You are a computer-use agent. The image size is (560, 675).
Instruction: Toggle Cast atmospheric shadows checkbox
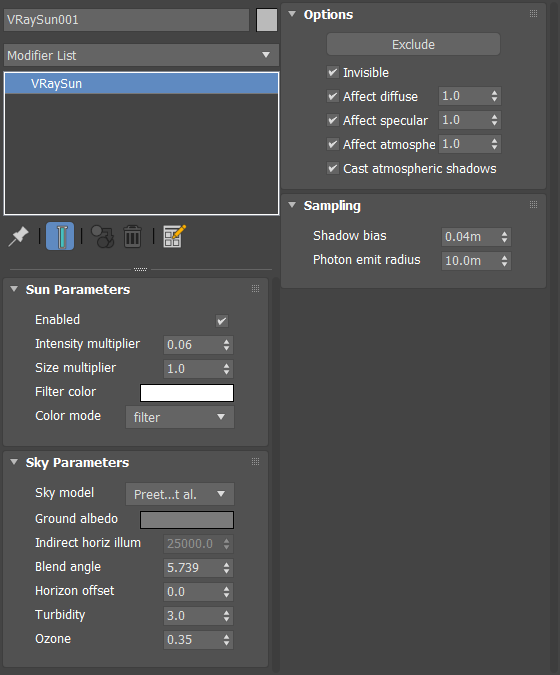tap(333, 168)
